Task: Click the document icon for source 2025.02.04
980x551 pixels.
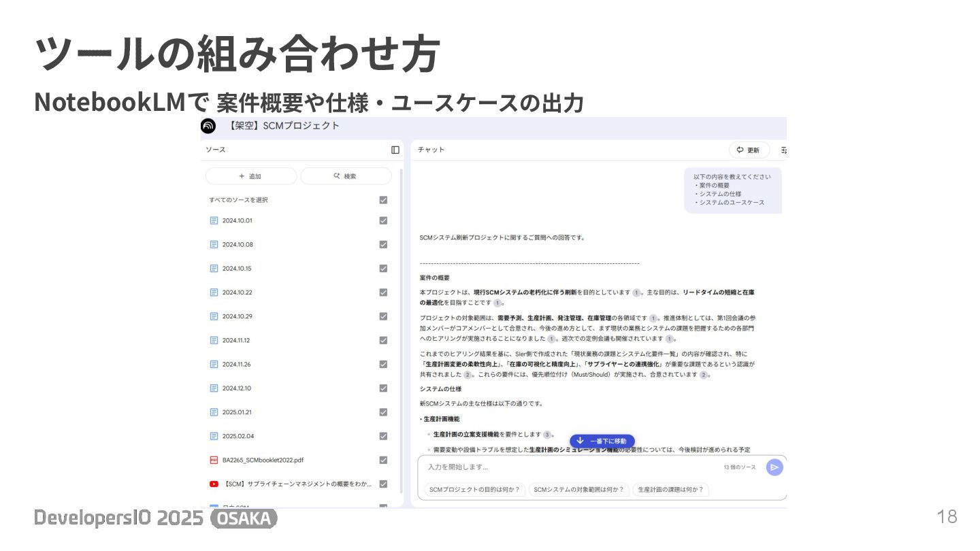Action: (214, 436)
